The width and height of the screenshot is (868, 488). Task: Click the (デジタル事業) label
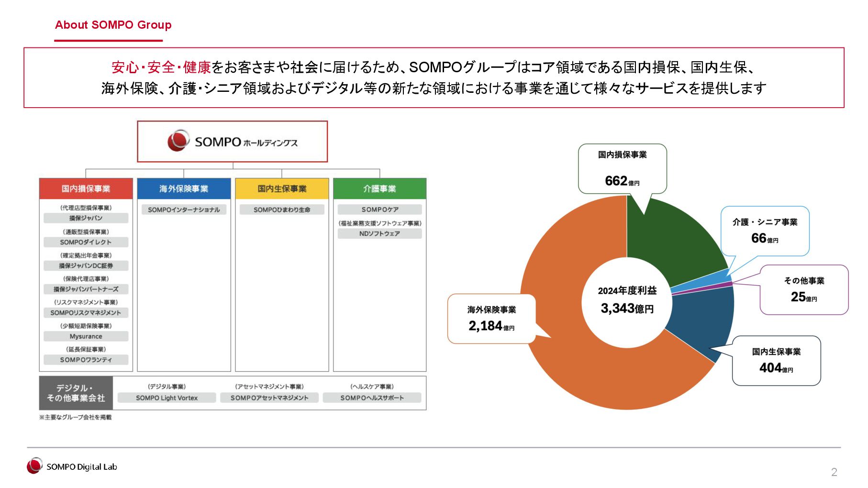167,387
